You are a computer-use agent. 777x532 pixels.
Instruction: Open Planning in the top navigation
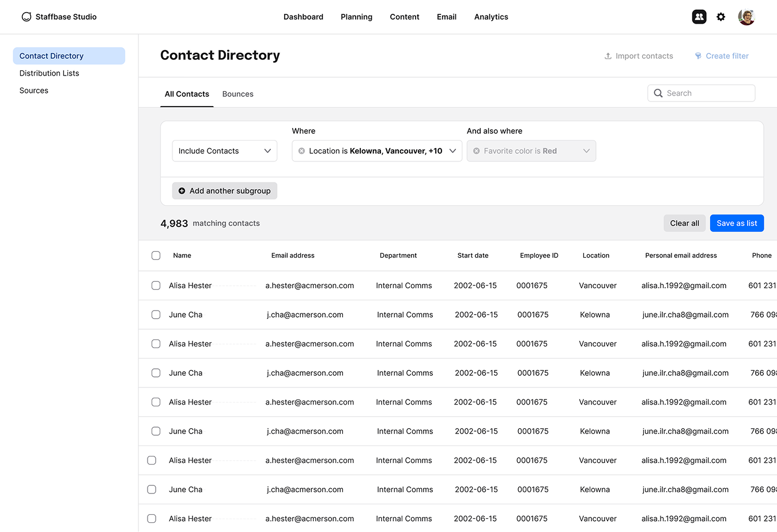click(x=356, y=17)
